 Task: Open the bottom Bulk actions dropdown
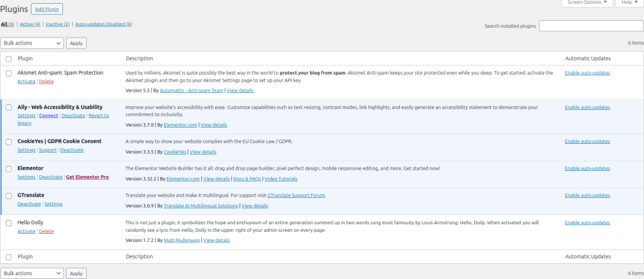(32, 273)
